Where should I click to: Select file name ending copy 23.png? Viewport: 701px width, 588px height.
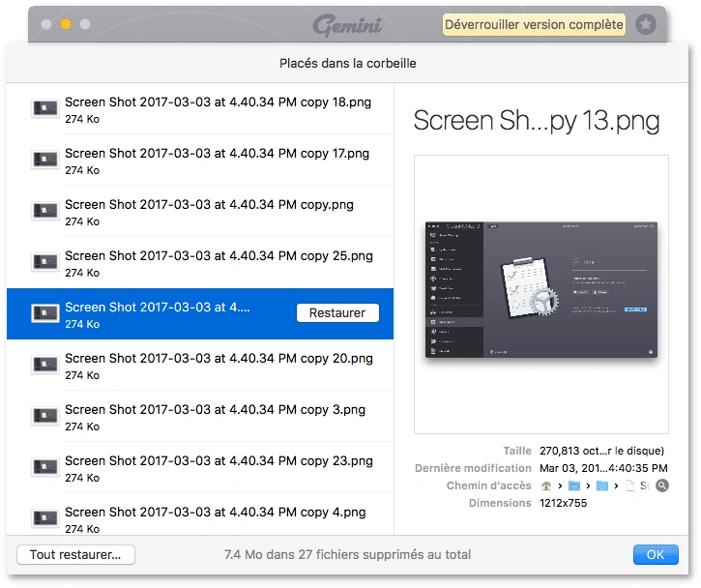(219, 460)
